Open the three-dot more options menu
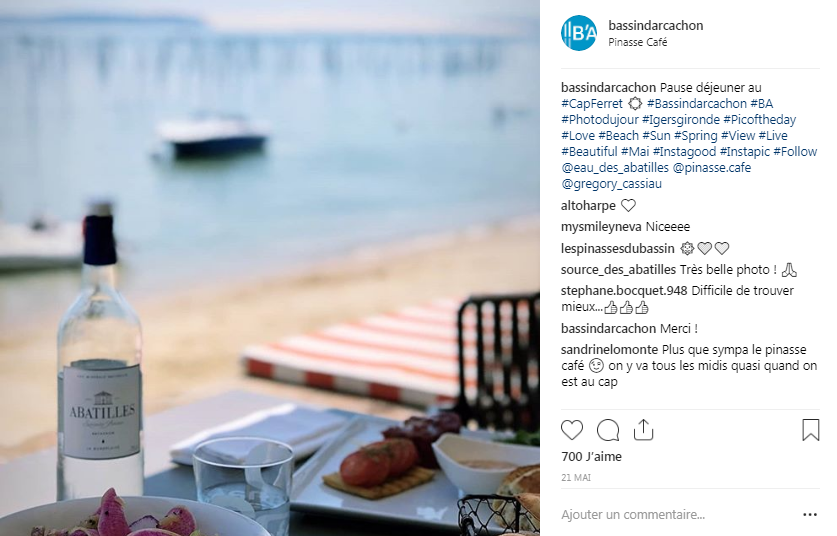 click(810, 515)
